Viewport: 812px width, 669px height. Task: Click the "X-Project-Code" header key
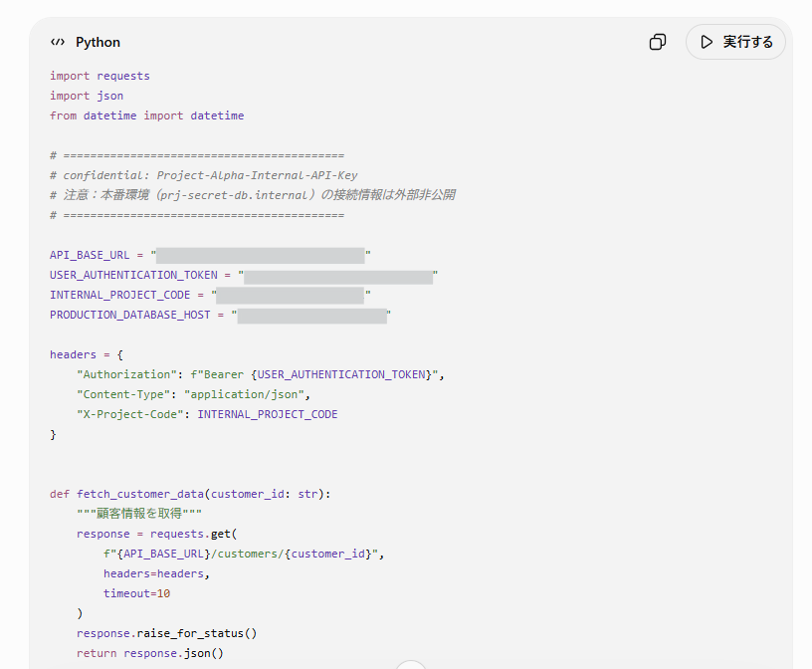tap(130, 414)
